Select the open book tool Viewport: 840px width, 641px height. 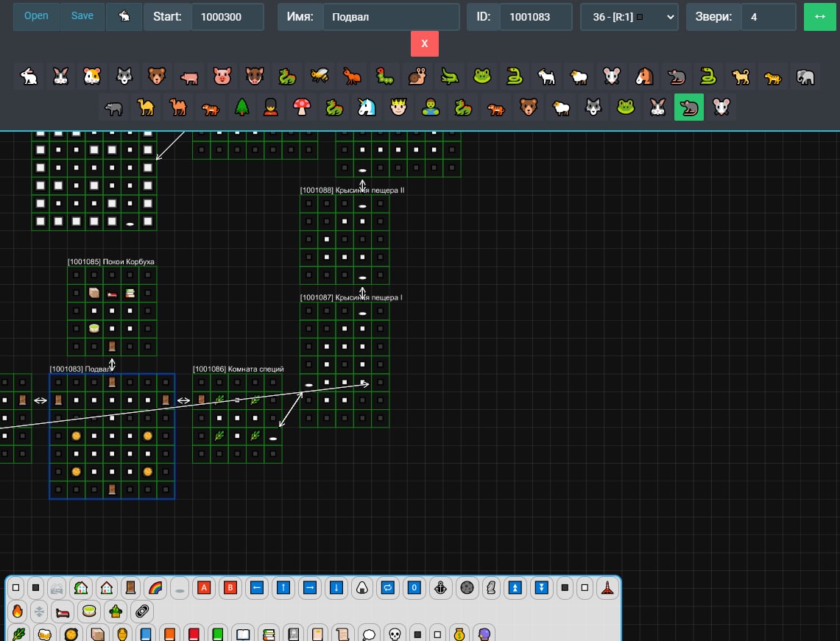pos(243,634)
